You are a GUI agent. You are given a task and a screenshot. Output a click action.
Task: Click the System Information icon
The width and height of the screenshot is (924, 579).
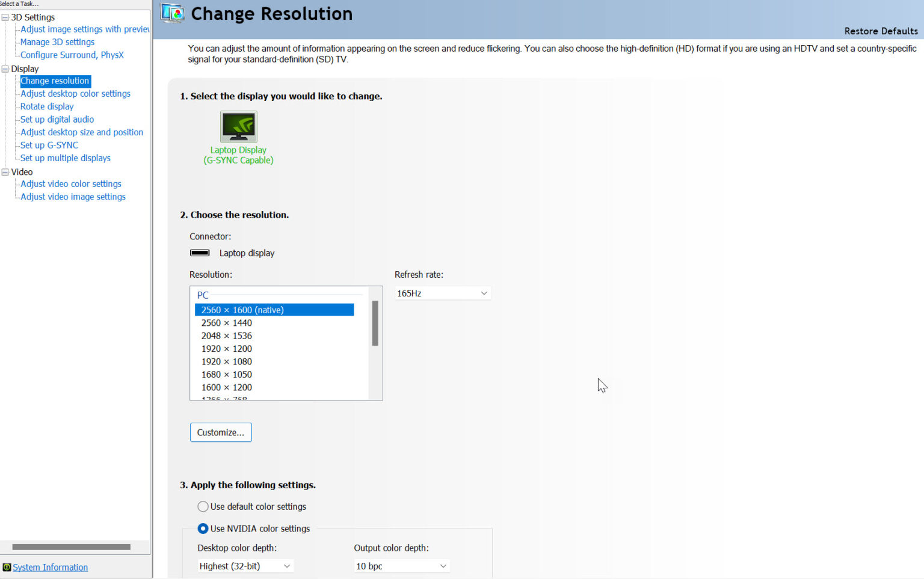pos(6,567)
